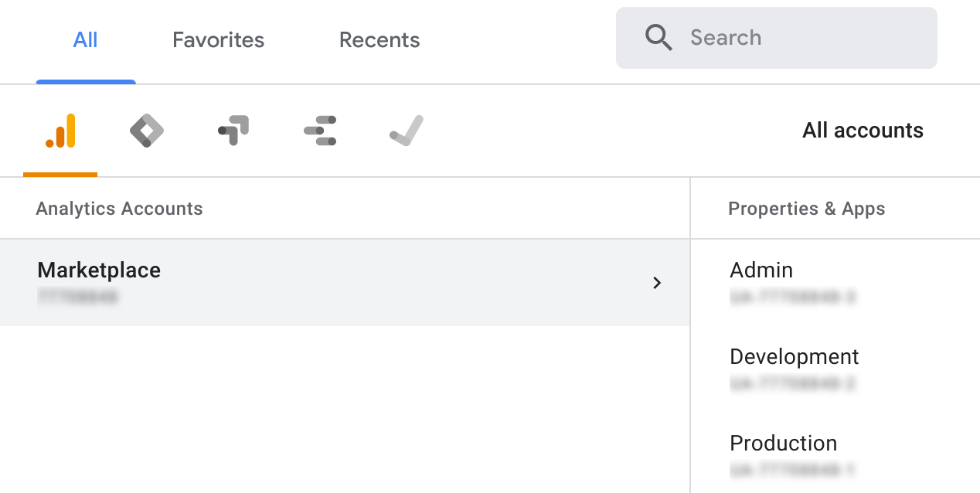The height and width of the screenshot is (493, 980).
Task: Click the blurred ID under Admin
Action: [793, 297]
